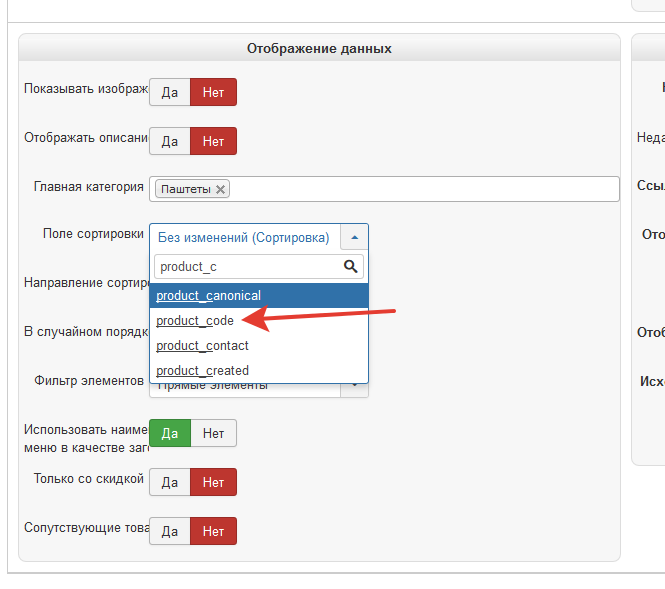Set related products to Нет
Screen dimensions: 665x589
coord(213,531)
